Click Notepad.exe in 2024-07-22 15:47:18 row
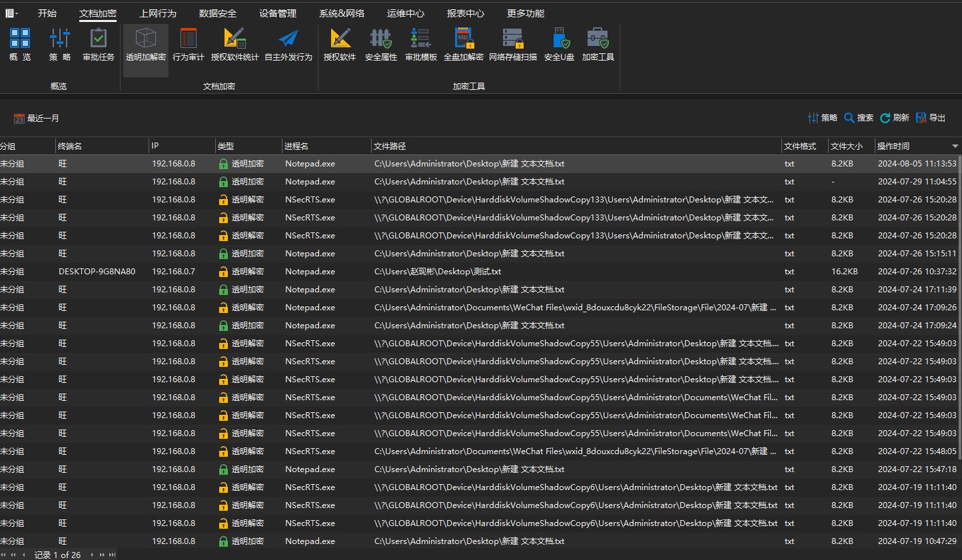The height and width of the screenshot is (560, 962). pyautogui.click(x=310, y=469)
